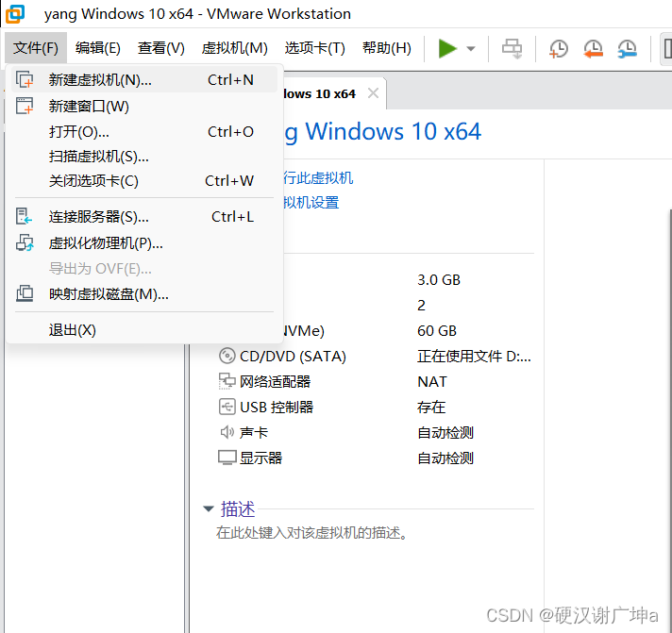The image size is (672, 633).
Task: Open the 查看(V) menu
Action: point(161,48)
